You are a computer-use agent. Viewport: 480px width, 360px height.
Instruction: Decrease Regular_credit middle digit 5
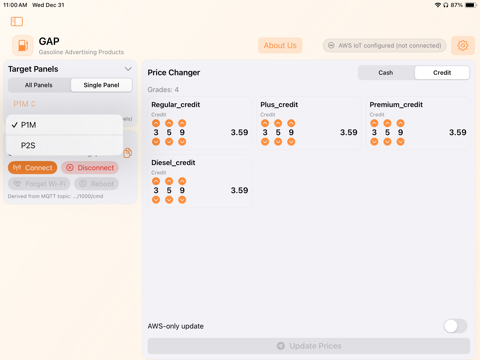(169, 142)
